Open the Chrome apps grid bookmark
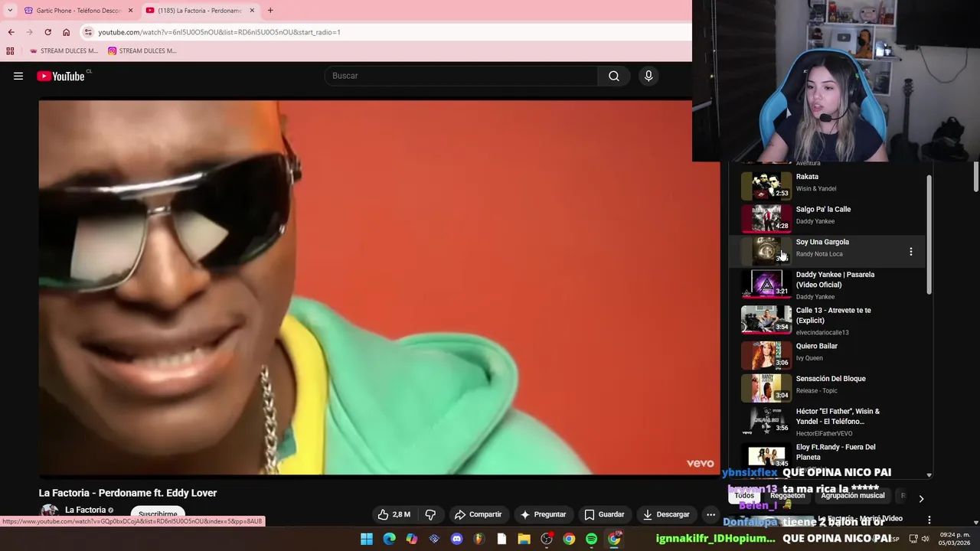Screen dimensions: 980x551 tap(10, 51)
